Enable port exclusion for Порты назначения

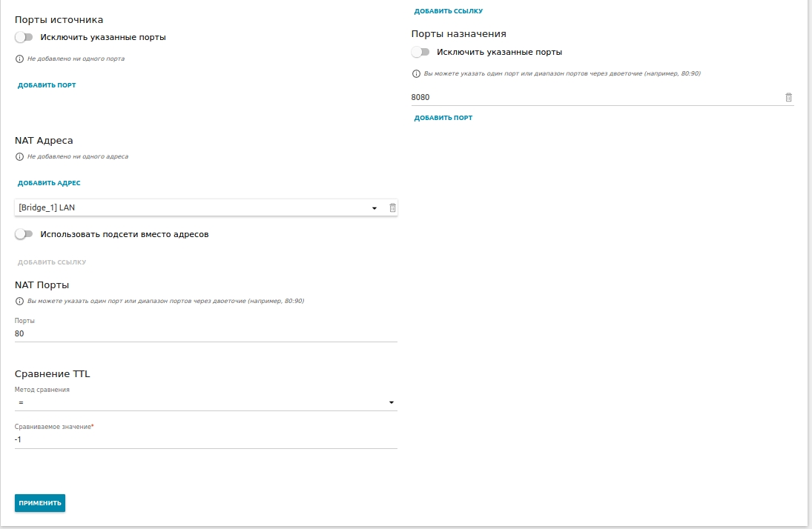tap(421, 53)
